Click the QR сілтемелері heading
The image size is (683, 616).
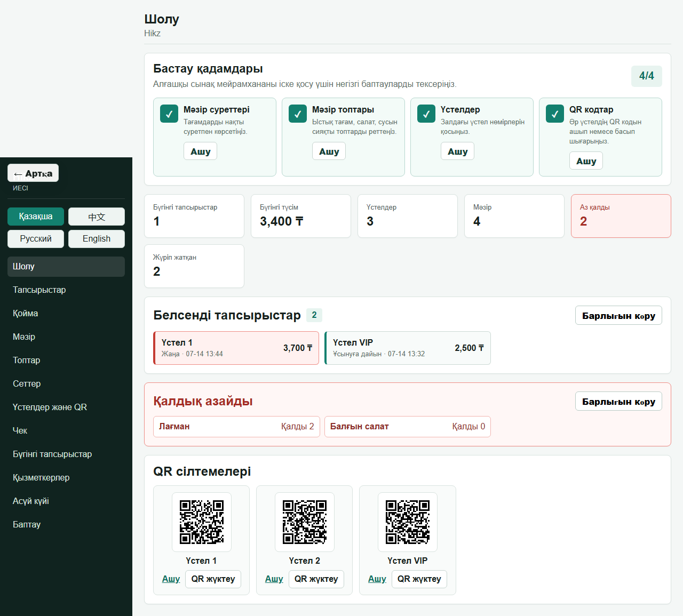(x=202, y=471)
